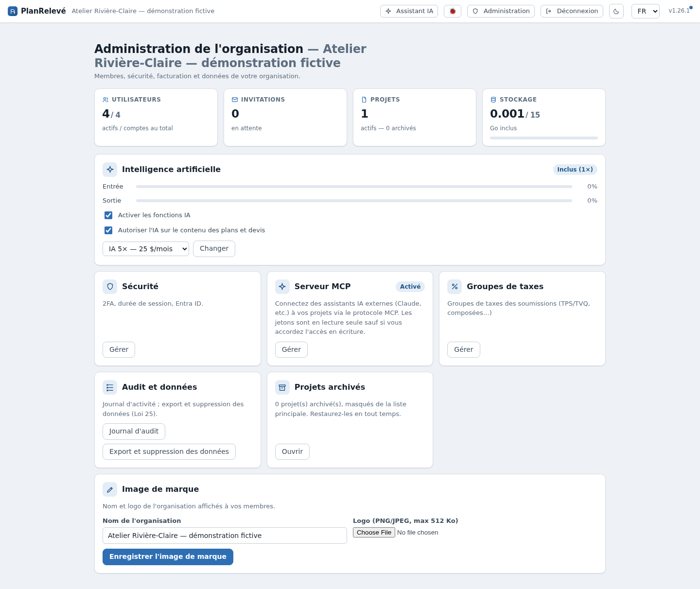Click the '2FA, durée de session, Entra ID.' description
This screenshot has width=700, height=589.
153,304
